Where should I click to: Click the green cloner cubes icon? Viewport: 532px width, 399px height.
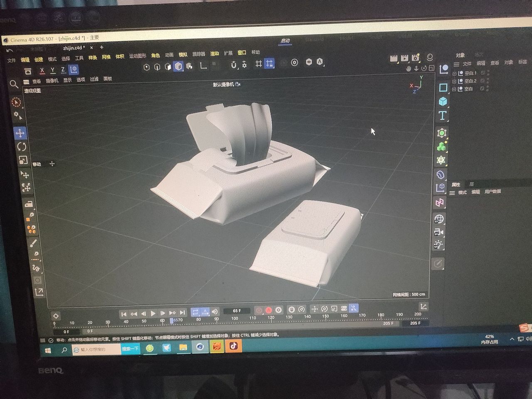(x=442, y=146)
